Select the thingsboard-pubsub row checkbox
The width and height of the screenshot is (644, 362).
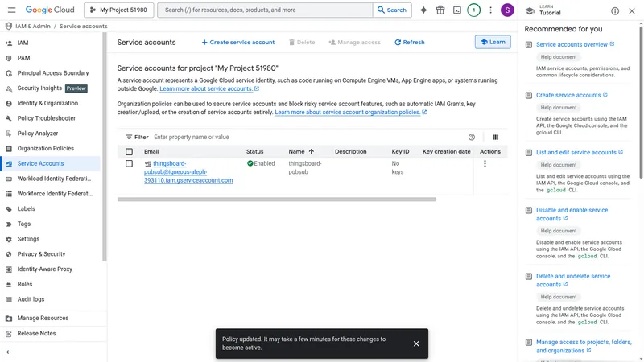(x=129, y=164)
